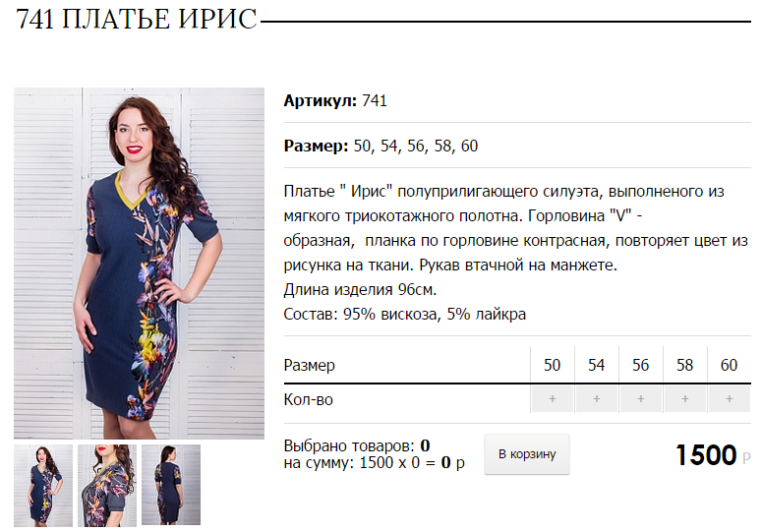Select the size 56 column header

coord(640,365)
